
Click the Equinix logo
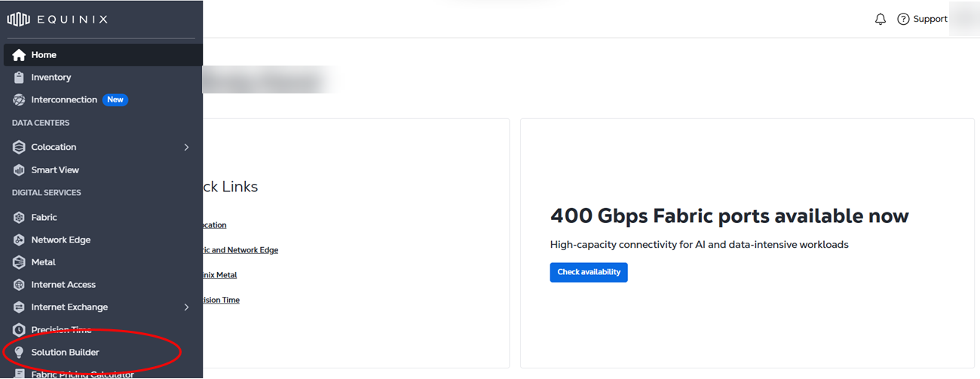tap(58, 20)
